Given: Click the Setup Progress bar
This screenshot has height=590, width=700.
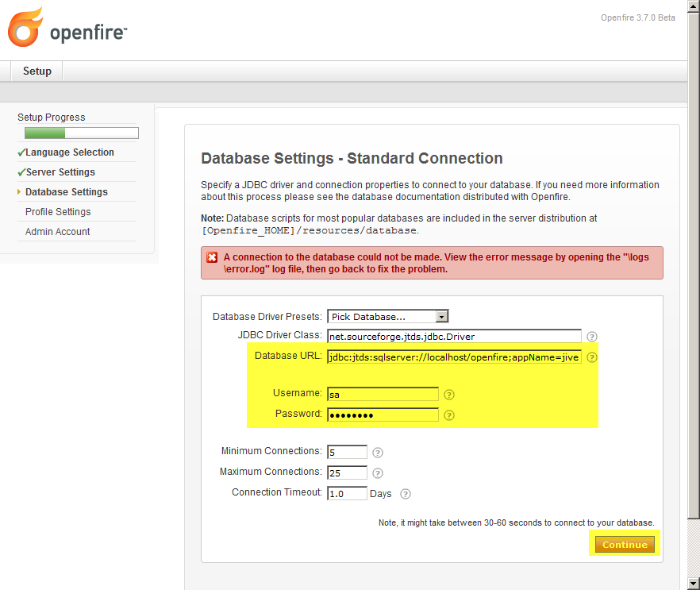Looking at the screenshot, I should [x=82, y=133].
